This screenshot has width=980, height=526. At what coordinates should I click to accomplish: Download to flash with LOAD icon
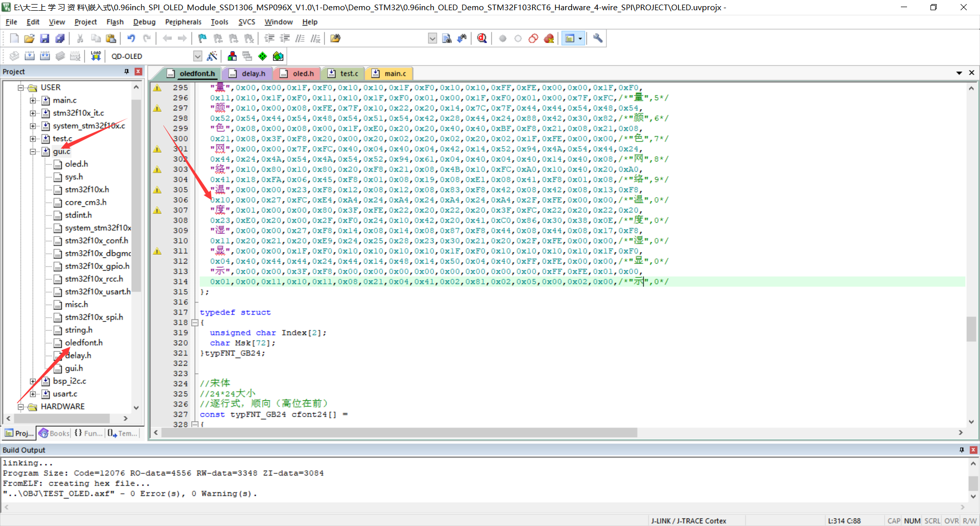[95, 56]
